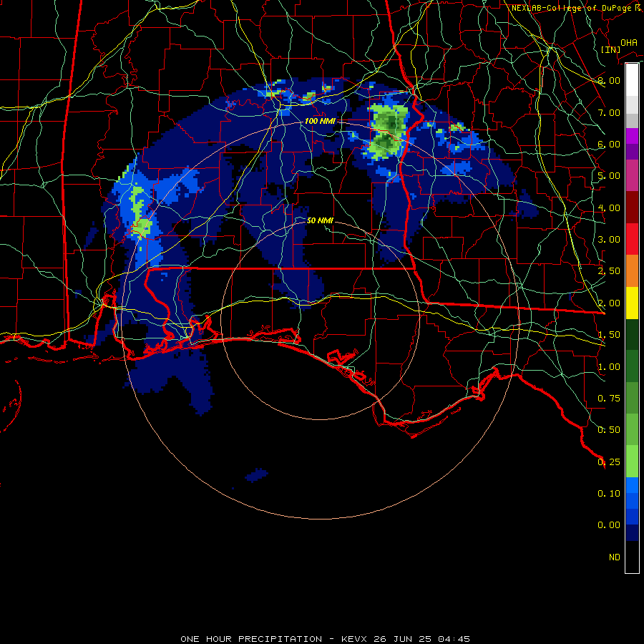Screen dimensions: 644x644
Task: Click the 4.00 legend value
Action: click(609, 208)
